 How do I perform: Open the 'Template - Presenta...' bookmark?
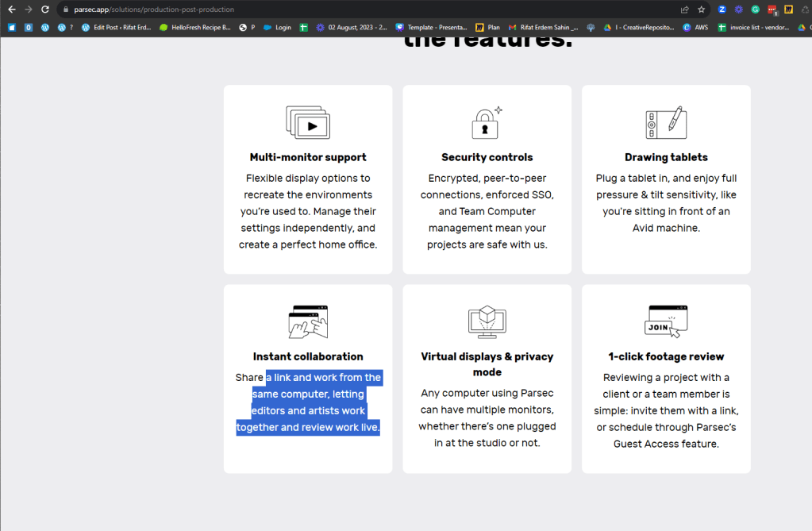click(431, 28)
